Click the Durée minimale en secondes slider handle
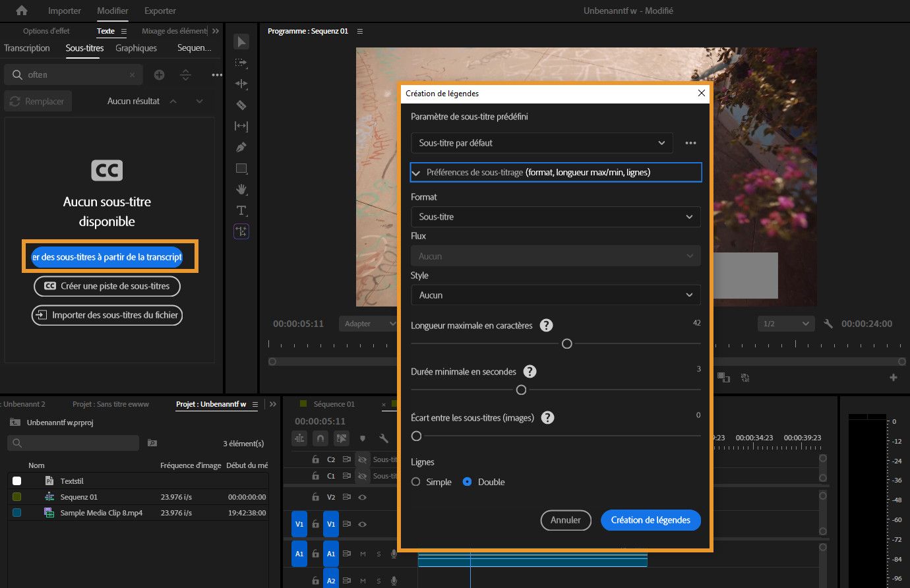The height and width of the screenshot is (588, 910). point(521,390)
